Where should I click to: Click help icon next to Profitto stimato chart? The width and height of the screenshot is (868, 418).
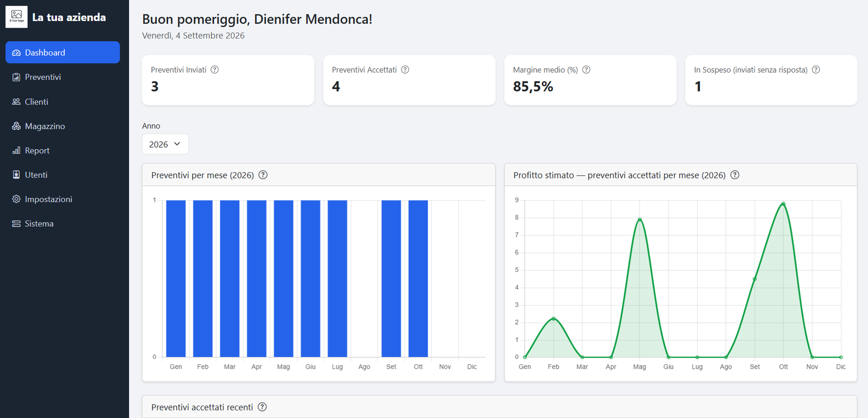pos(735,175)
